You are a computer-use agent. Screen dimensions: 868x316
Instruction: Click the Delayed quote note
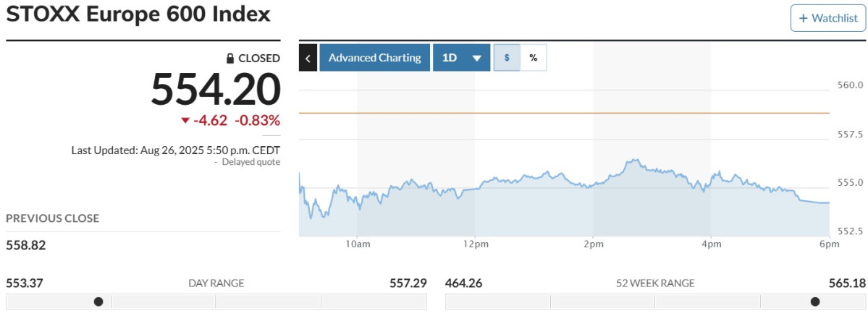(250, 162)
